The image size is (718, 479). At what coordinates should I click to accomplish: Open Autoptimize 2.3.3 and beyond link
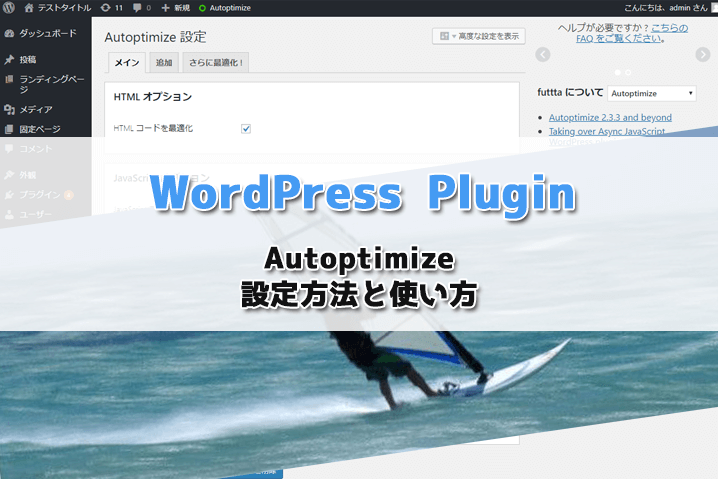tap(610, 117)
